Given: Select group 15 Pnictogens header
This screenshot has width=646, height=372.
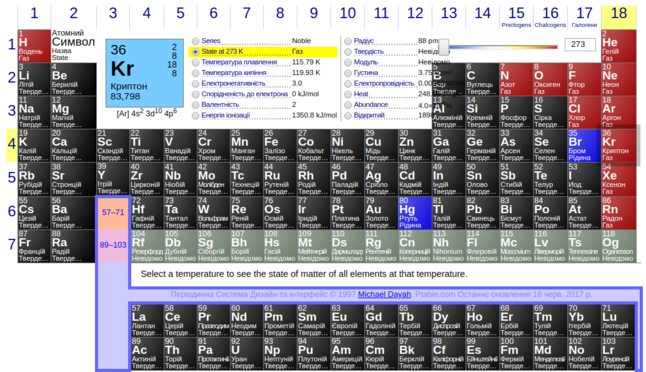Looking at the screenshot, I should pyautogui.click(x=516, y=17).
